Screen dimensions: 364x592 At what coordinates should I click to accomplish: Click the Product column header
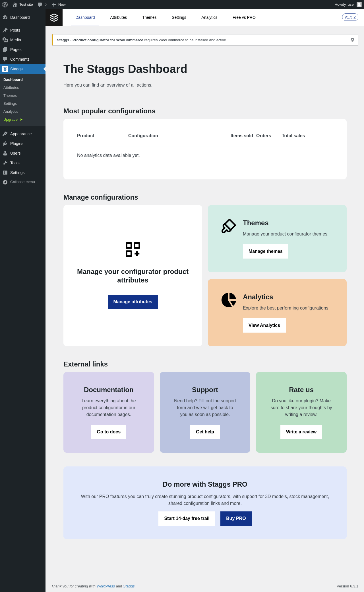tap(86, 136)
